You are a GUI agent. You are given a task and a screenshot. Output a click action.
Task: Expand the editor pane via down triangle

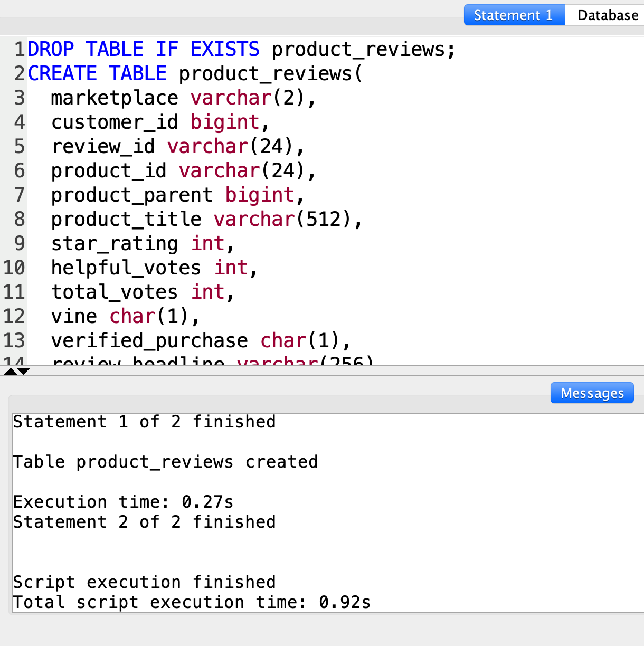22,372
